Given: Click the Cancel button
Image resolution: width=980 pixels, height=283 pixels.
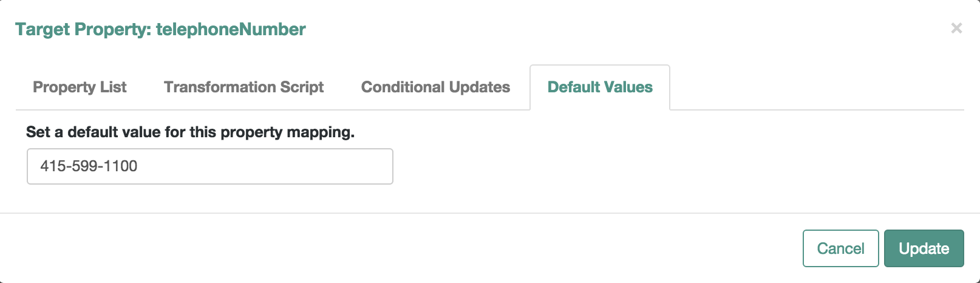Looking at the screenshot, I should tap(840, 248).
